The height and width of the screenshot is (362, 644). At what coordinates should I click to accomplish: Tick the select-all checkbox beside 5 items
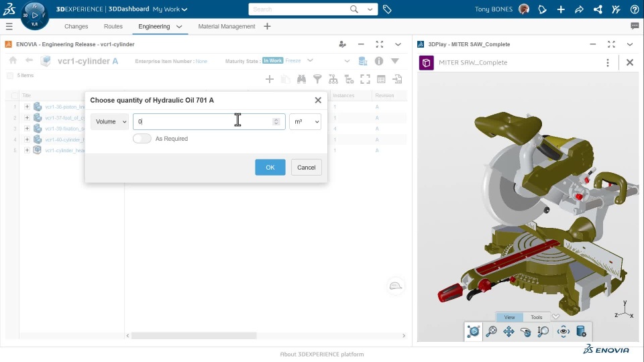(x=10, y=76)
